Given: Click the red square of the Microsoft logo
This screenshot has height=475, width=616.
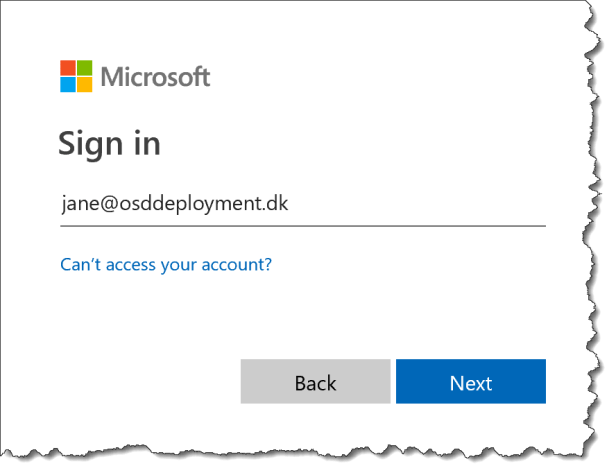Looking at the screenshot, I should (67, 68).
